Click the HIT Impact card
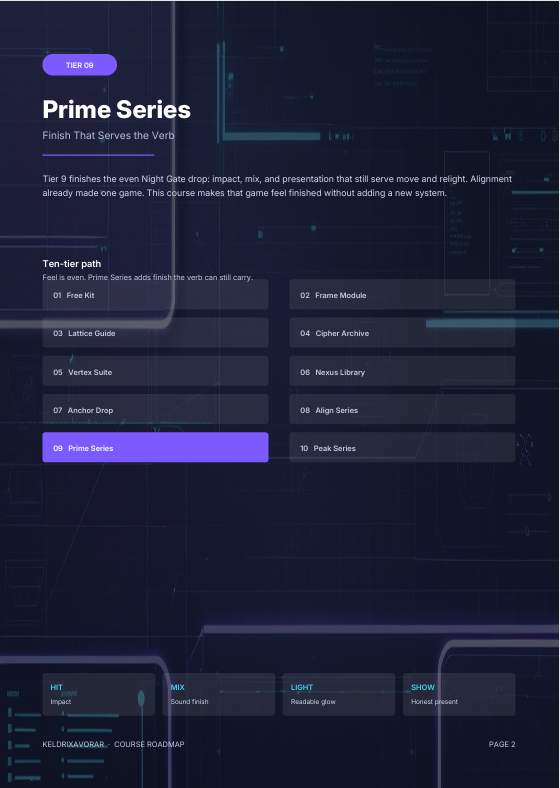The image size is (560, 788). pyautogui.click(x=99, y=694)
